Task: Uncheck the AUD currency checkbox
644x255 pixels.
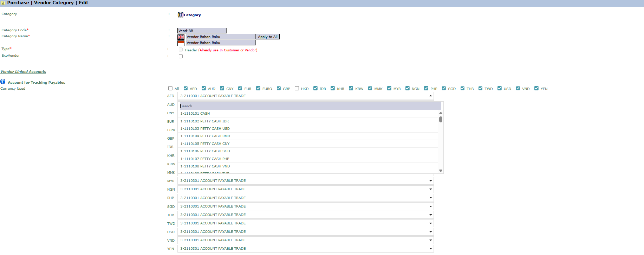Action: [204, 88]
